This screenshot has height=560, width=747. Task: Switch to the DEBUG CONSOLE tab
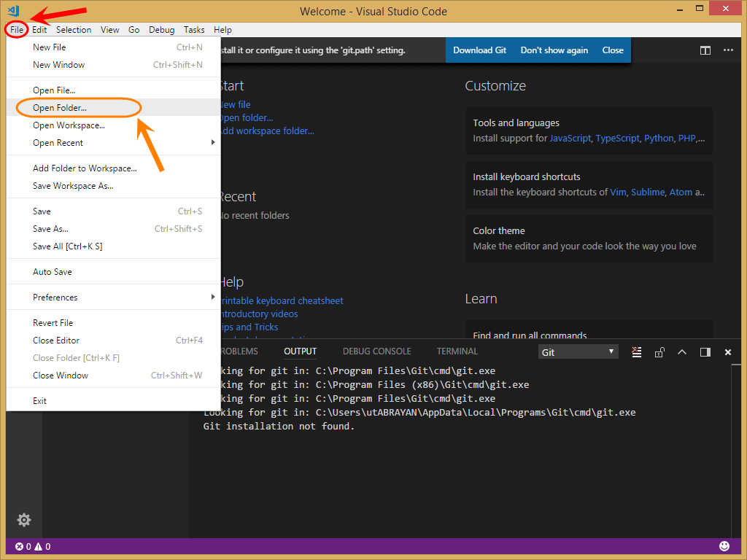click(377, 351)
